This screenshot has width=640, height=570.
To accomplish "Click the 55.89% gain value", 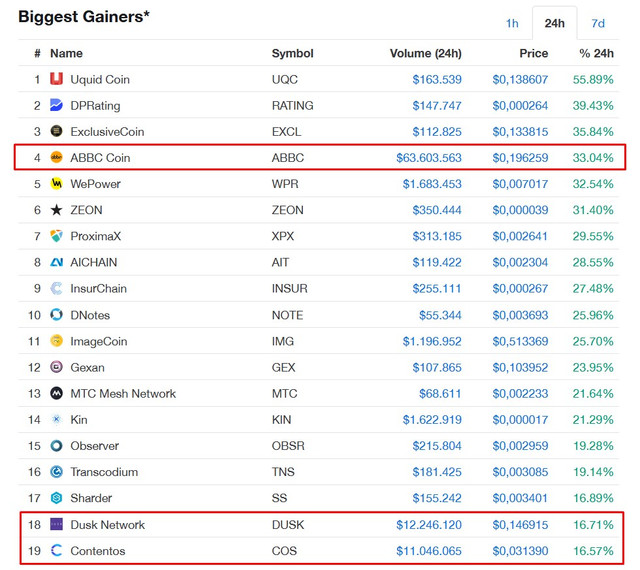I will point(593,79).
